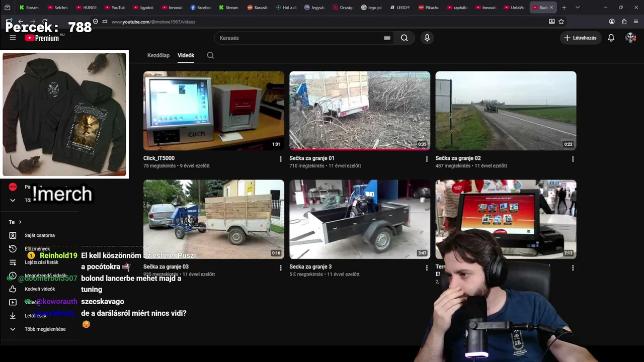Open more options for Click_IT5000 video
The width and height of the screenshot is (644, 362).
point(281,159)
